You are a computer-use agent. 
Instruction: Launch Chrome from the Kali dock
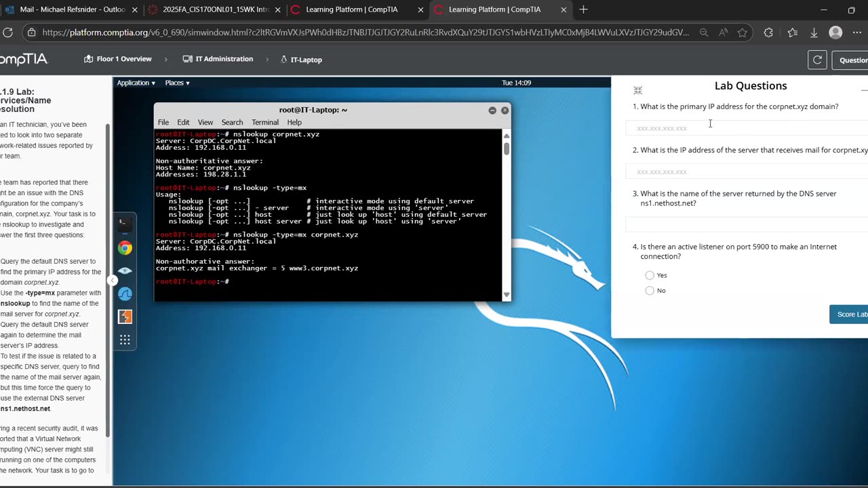(125, 248)
